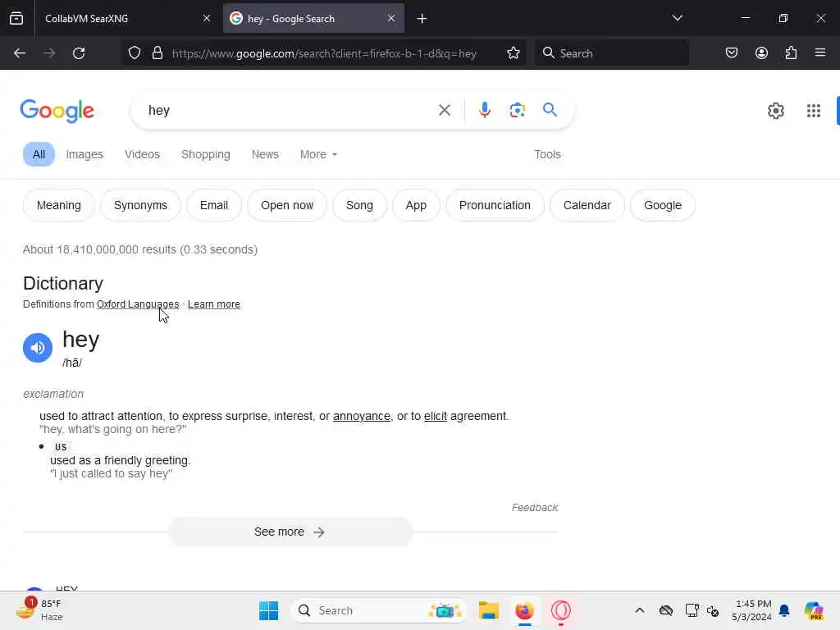Click the Windows taskbar Search box

[x=379, y=610]
